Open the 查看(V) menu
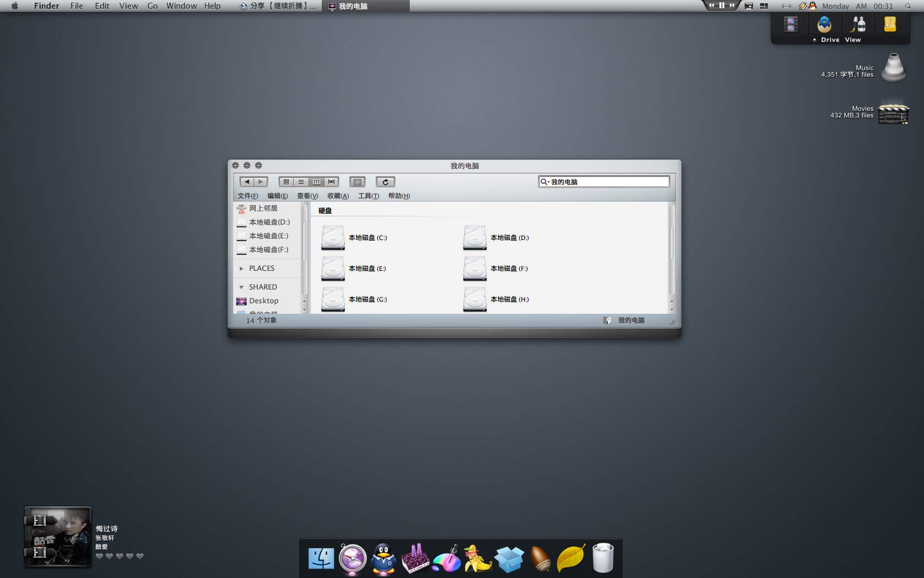Image resolution: width=924 pixels, height=578 pixels. (x=307, y=196)
